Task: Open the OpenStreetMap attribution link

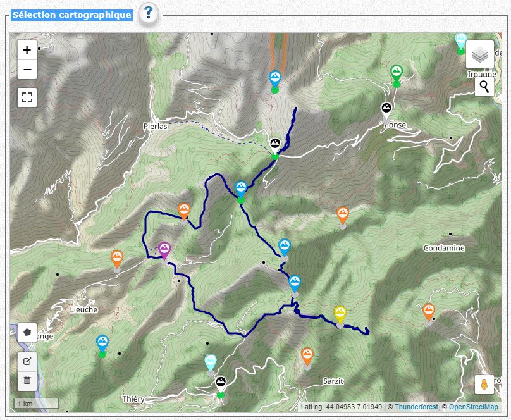Action: point(473,407)
